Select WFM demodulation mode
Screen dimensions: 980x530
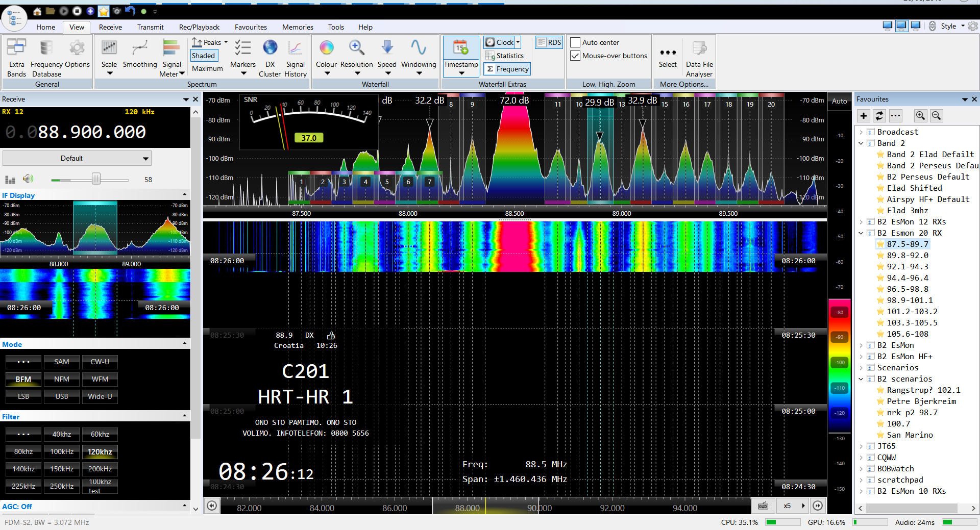(100, 379)
